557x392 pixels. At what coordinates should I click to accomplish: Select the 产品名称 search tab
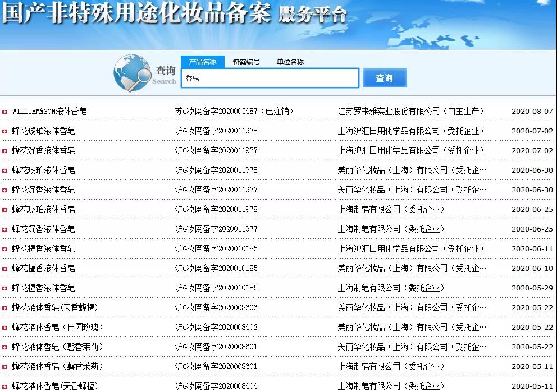pos(203,62)
